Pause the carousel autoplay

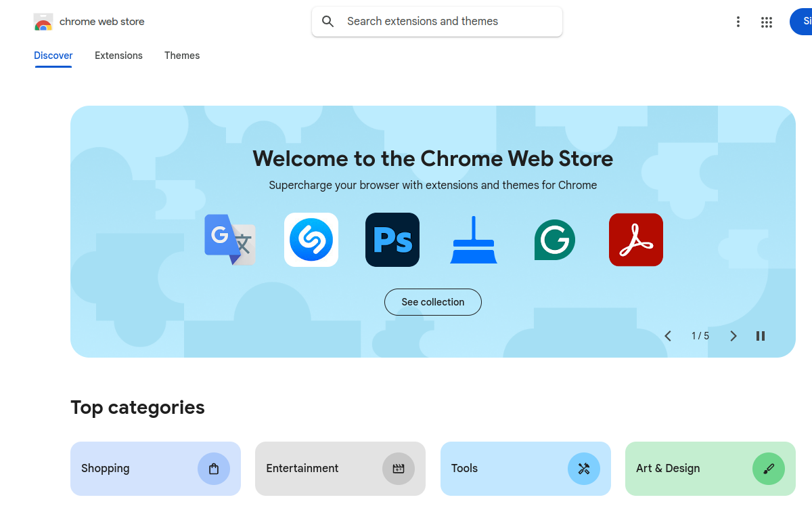coord(761,336)
